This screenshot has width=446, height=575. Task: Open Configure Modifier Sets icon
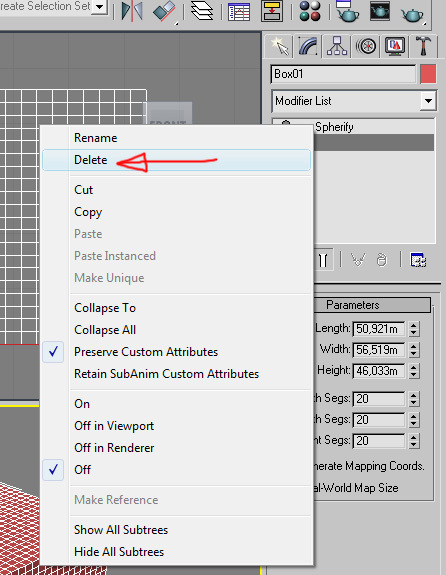point(418,260)
